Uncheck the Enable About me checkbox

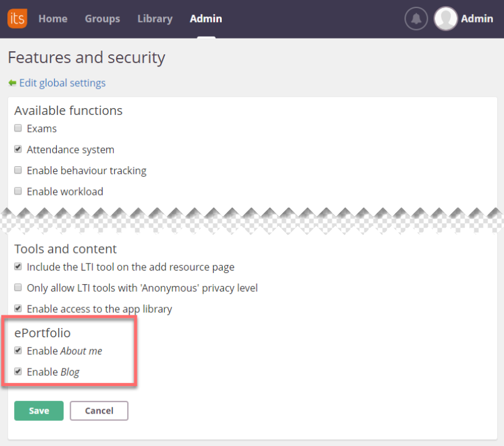point(18,351)
